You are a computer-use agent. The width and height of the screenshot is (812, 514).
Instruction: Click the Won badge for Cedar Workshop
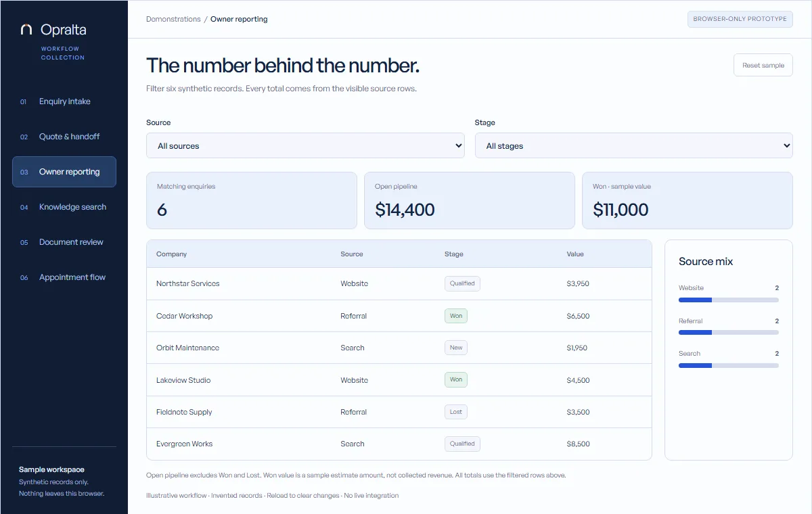click(x=456, y=316)
